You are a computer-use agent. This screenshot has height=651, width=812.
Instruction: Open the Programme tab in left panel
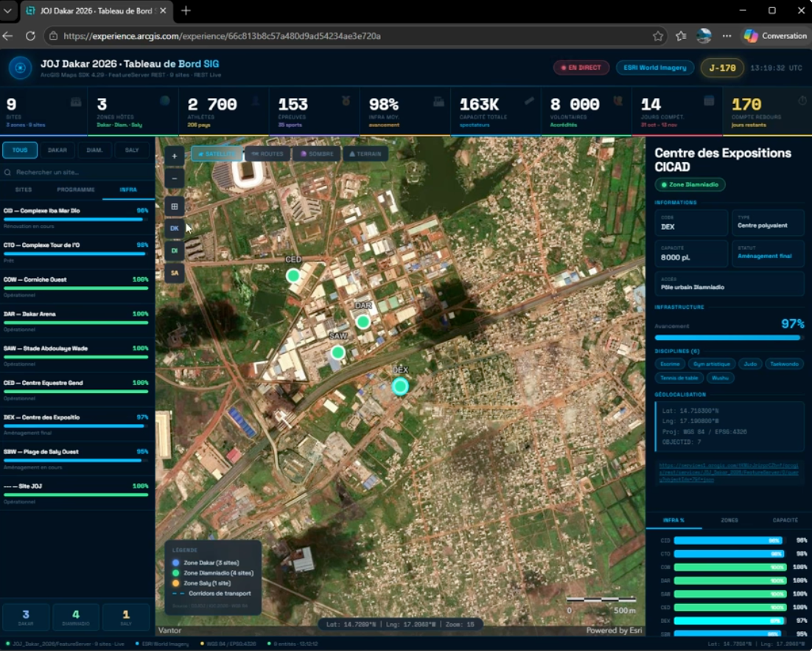point(76,189)
